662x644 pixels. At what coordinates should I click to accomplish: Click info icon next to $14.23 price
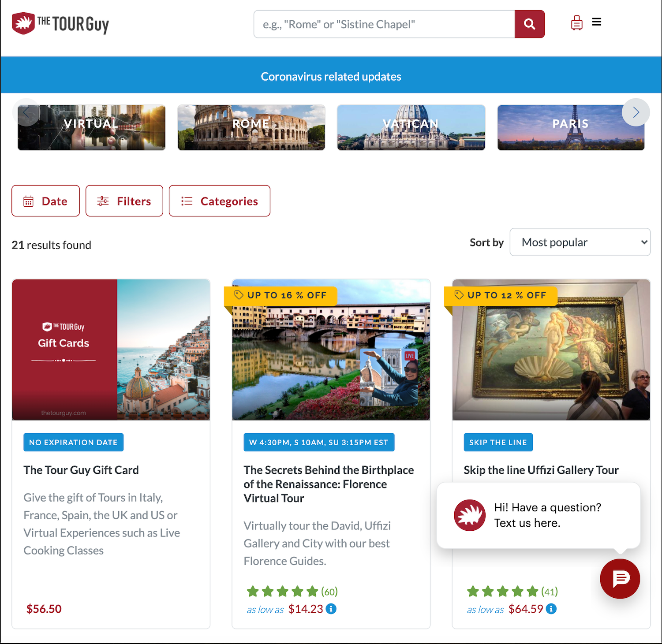(331, 609)
